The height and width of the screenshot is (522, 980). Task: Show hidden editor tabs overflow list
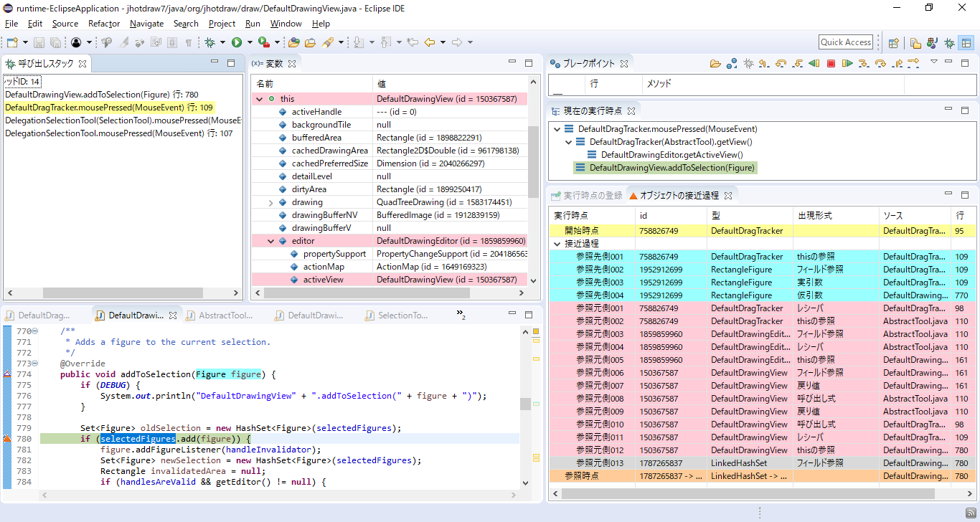pyautogui.click(x=461, y=314)
